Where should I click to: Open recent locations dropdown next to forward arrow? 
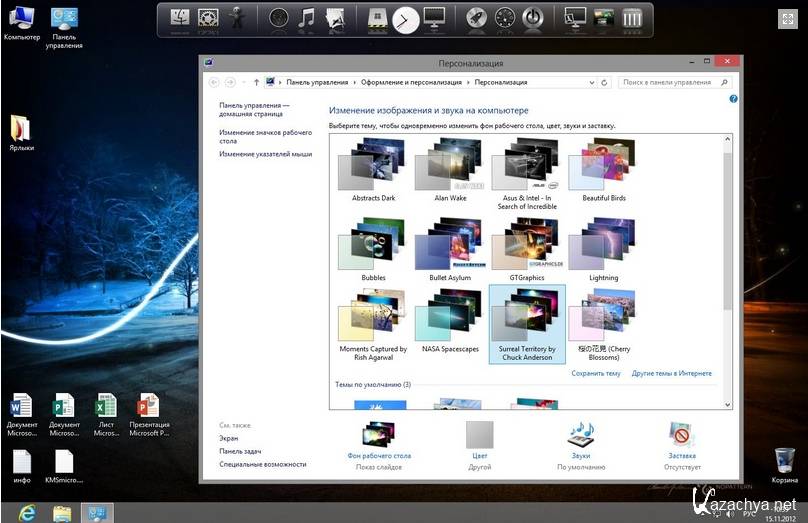(243, 82)
